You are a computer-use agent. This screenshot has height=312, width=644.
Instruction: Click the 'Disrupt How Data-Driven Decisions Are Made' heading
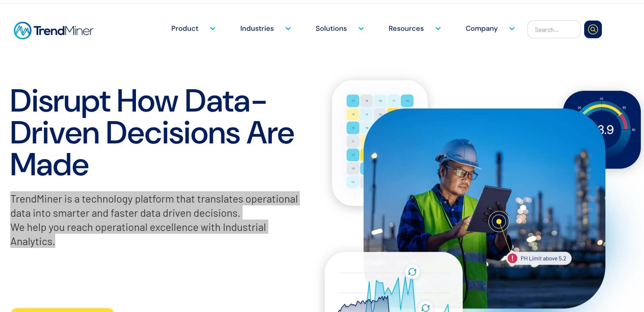152,132
